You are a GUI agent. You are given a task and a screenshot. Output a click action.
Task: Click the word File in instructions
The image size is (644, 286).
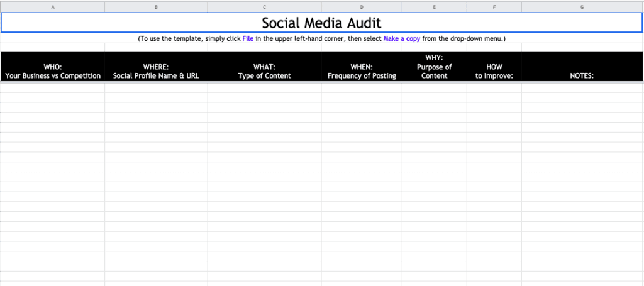(x=248, y=38)
